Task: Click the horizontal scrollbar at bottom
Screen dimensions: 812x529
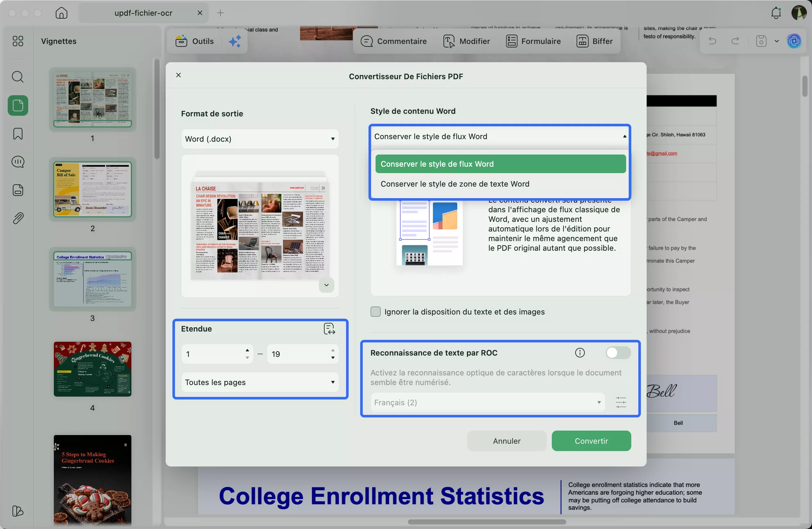Action: [486, 522]
